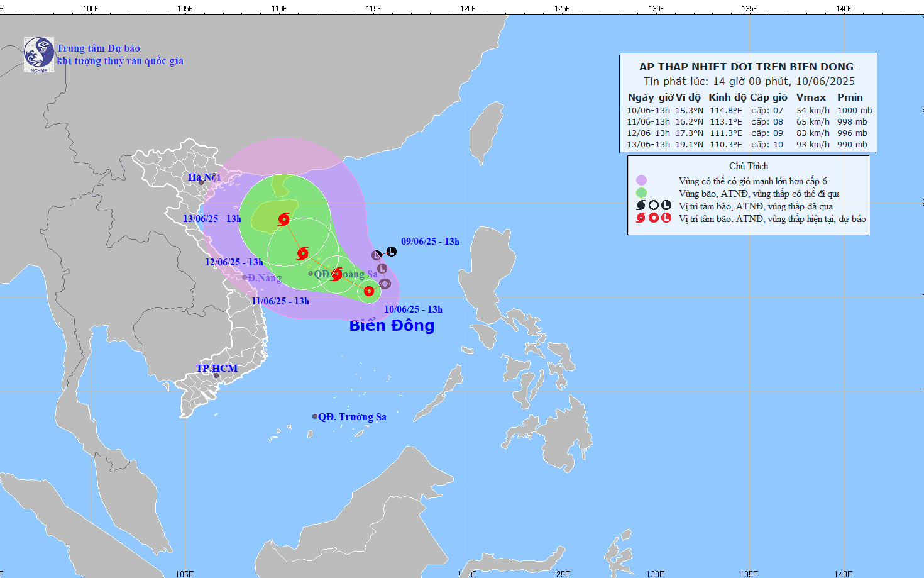Image resolution: width=924 pixels, height=578 pixels.
Task: Click the 'TP.HCM' map label
Action: click(217, 369)
